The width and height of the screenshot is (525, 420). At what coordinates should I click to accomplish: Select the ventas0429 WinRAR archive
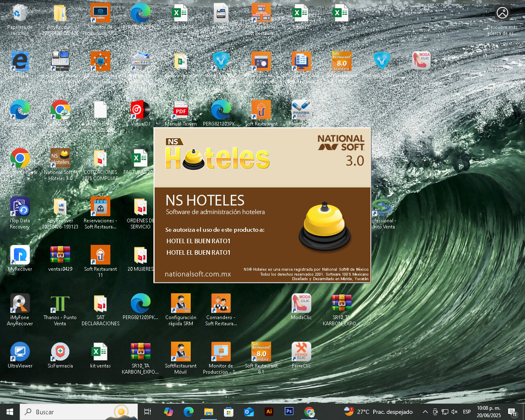(x=60, y=259)
